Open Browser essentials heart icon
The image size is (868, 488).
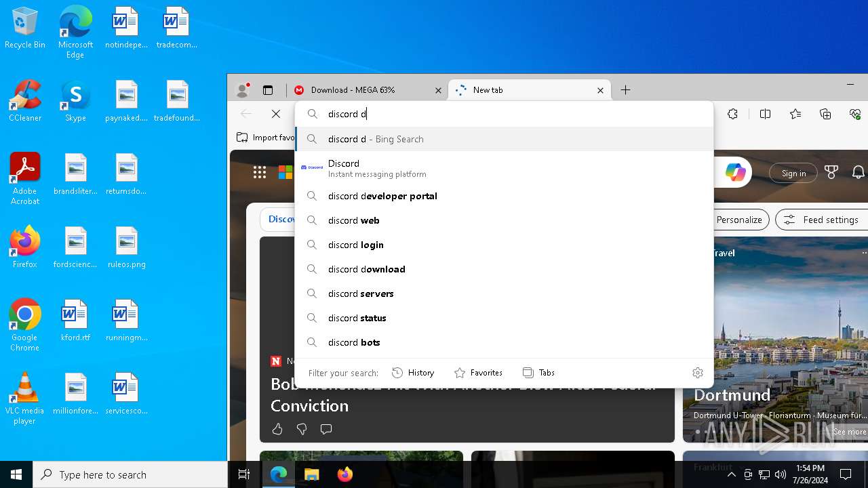(x=855, y=114)
